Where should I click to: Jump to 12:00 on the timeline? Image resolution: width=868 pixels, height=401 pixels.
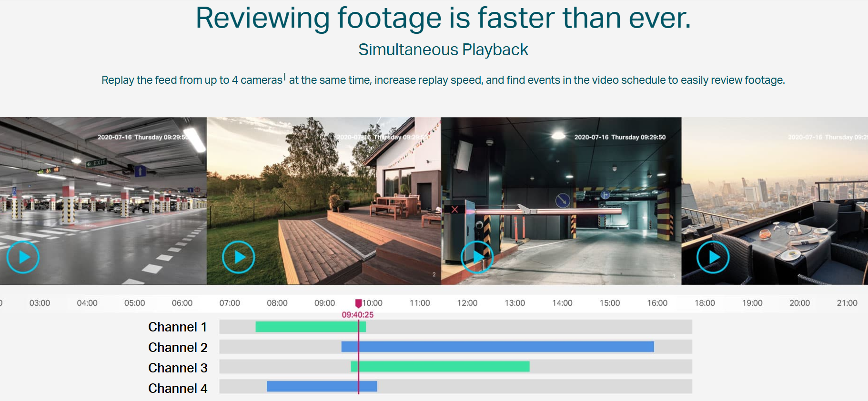(x=467, y=303)
